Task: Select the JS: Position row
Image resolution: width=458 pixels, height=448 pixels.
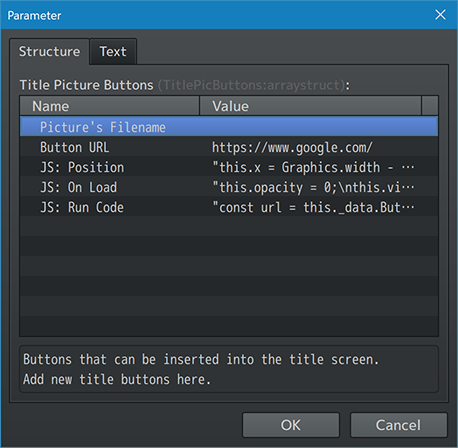Action: click(229, 166)
